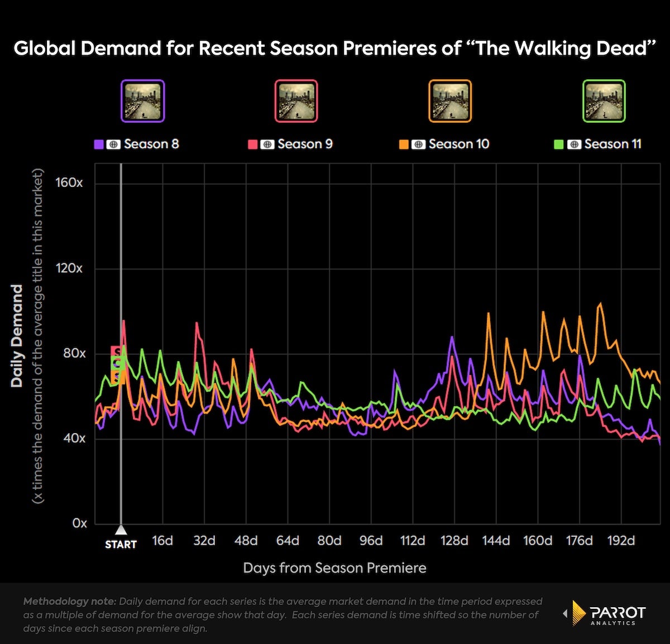670x644 pixels.
Task: Select the Season 11 legend label
Action: pos(612,143)
